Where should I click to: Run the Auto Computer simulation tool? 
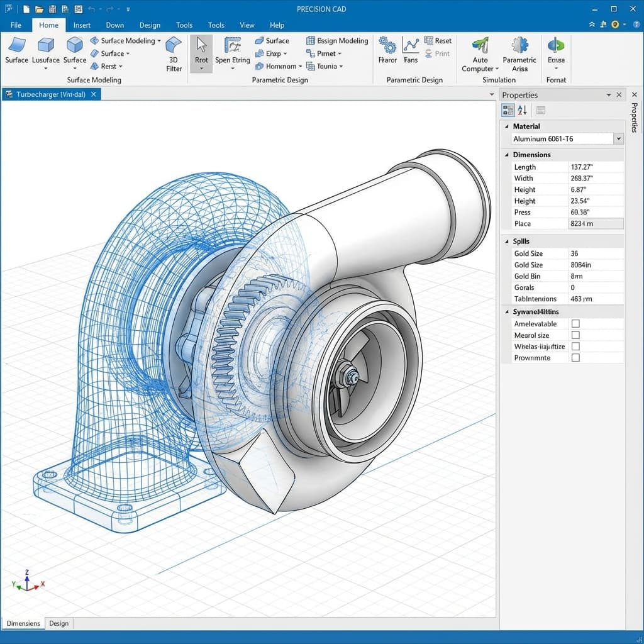coord(479,53)
